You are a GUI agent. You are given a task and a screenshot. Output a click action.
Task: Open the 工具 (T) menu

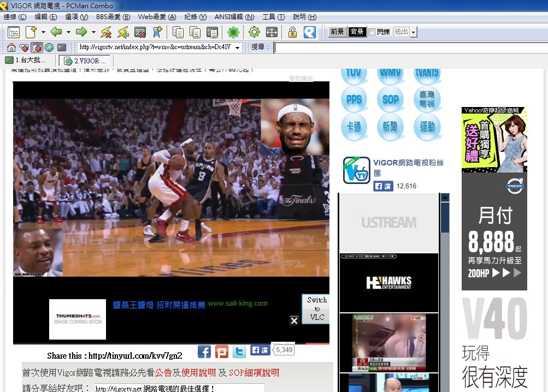[x=274, y=17]
